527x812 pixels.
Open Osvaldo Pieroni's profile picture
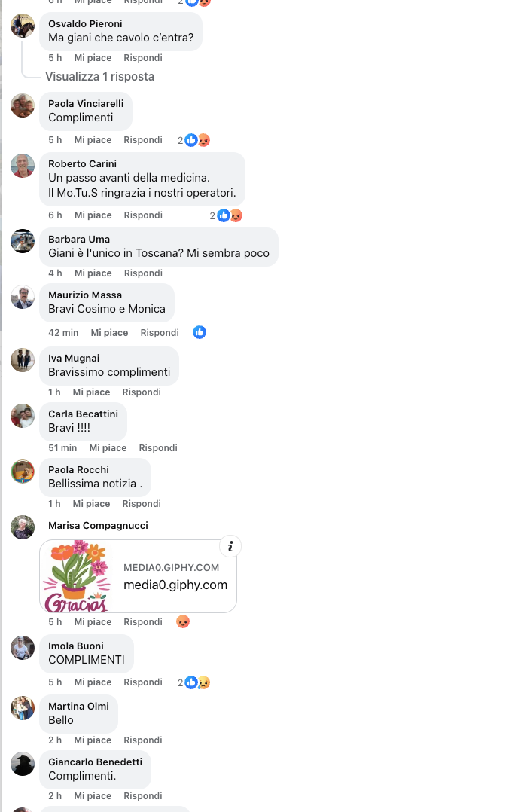(23, 26)
